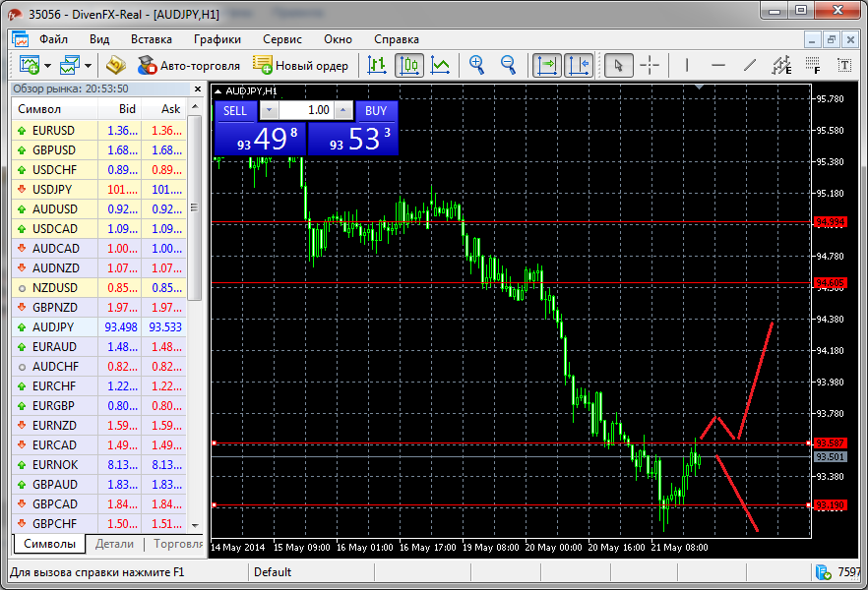Click the Market Watch scroll up arrow
Viewport: 868px width, 590px height.
[195, 106]
